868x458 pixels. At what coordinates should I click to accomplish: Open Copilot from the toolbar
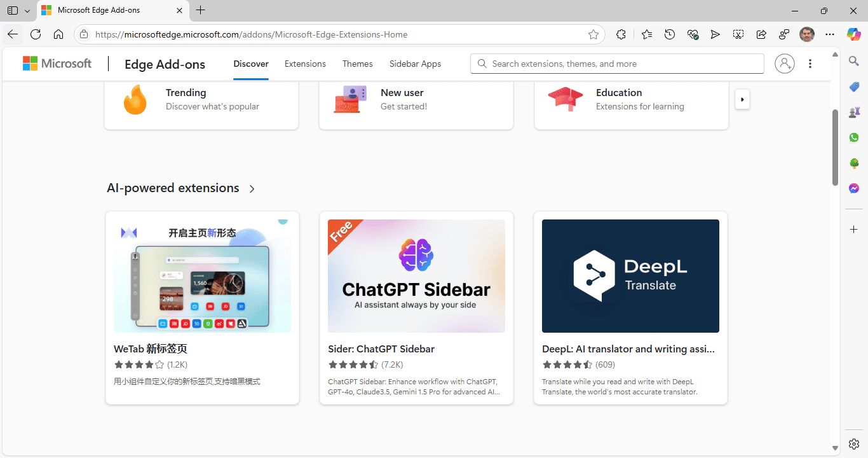pyautogui.click(x=854, y=34)
